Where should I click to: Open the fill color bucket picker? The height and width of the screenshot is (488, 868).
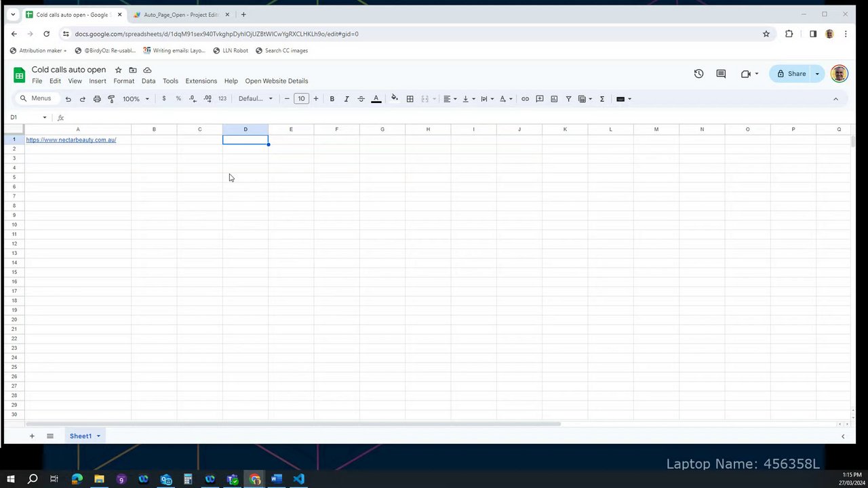click(395, 99)
